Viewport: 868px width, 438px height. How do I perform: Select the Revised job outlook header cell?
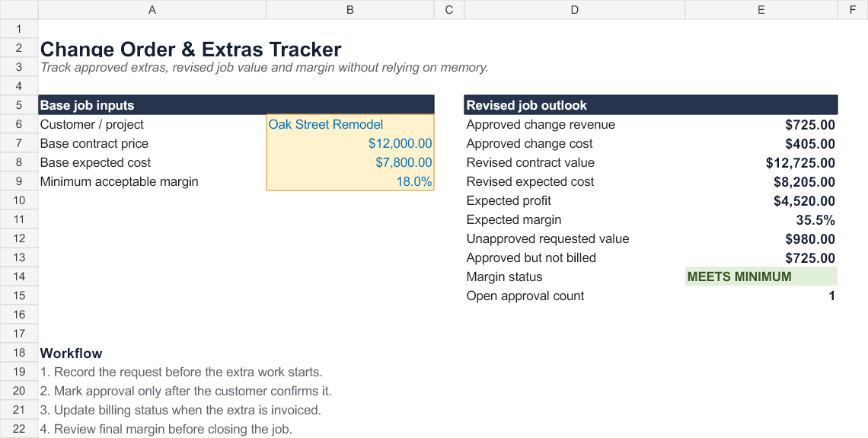tap(651, 105)
